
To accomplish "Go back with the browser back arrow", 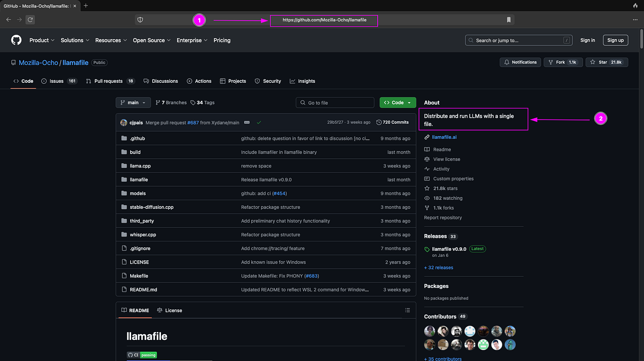I will click(x=8, y=20).
